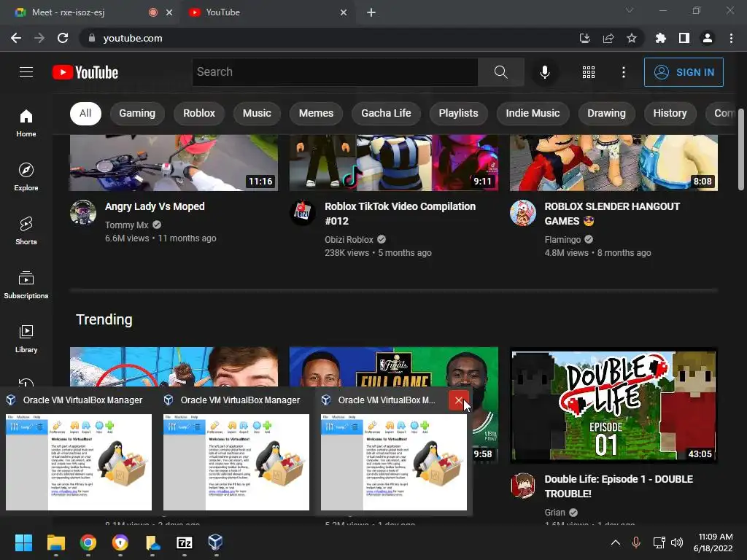The height and width of the screenshot is (560, 747).
Task: Select the Playlists filter chip
Action: click(458, 113)
